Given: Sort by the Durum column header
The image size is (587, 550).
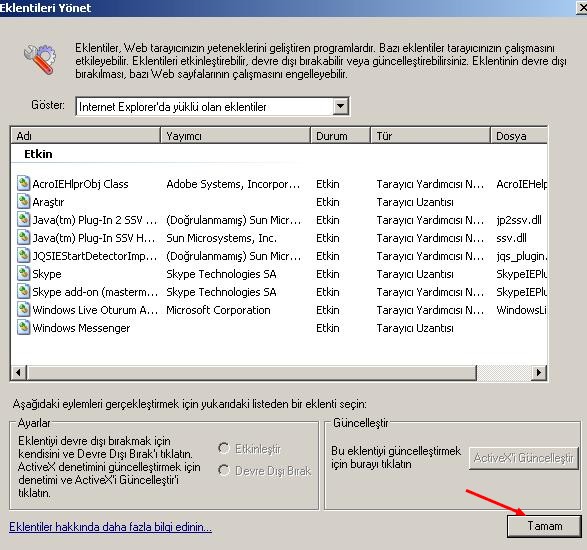Looking at the screenshot, I should coord(340,136).
